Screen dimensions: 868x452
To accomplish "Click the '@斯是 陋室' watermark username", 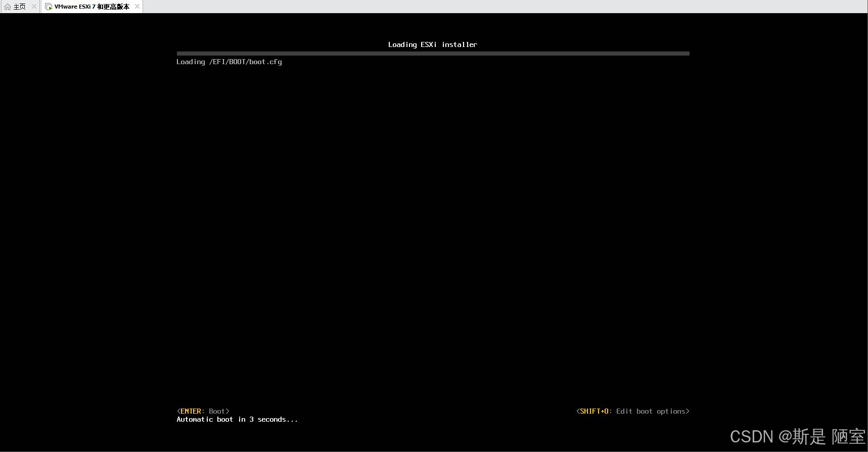I will 822,436.
